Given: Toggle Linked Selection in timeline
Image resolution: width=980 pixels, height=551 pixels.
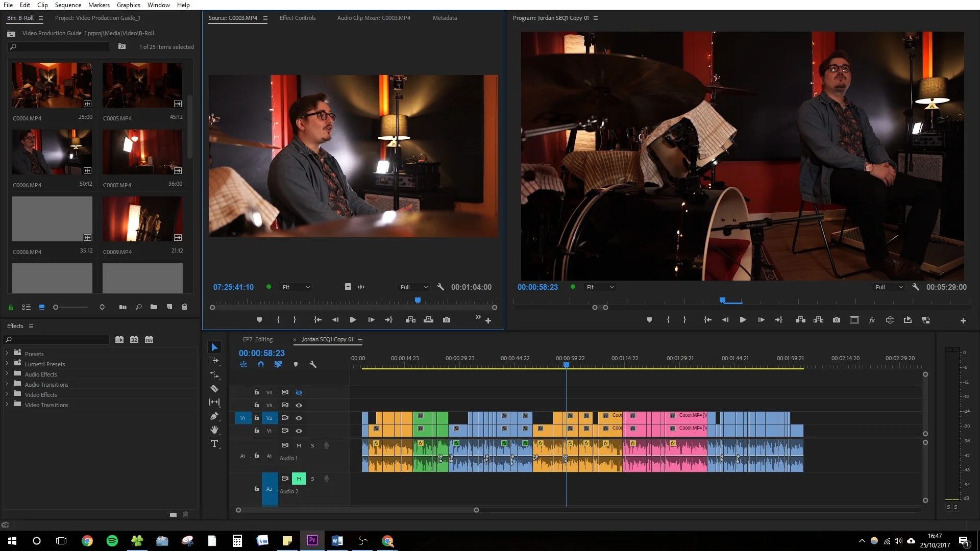Looking at the screenshot, I should point(278,364).
